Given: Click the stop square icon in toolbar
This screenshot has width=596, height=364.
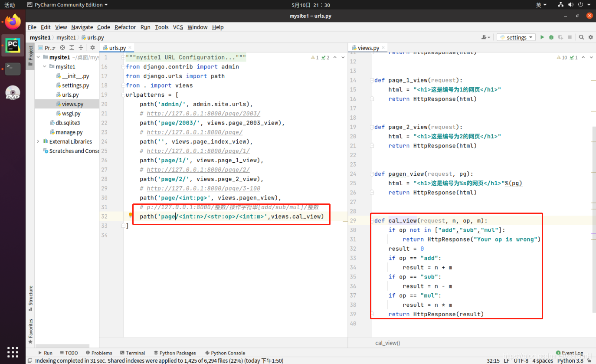Looking at the screenshot, I should tap(570, 37).
